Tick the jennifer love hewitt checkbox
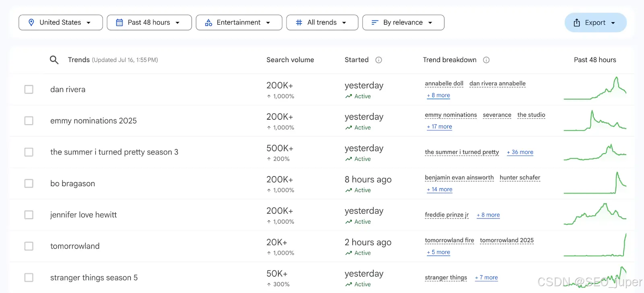Image resolution: width=644 pixels, height=293 pixels. tap(29, 215)
